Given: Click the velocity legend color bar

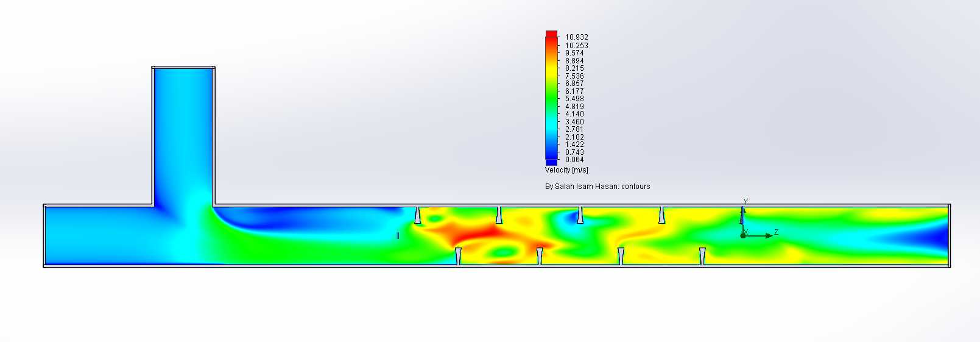Looking at the screenshot, I should click(x=551, y=98).
